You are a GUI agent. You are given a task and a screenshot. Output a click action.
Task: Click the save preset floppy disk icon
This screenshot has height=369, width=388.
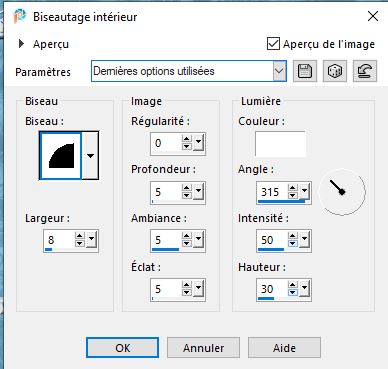coord(305,71)
